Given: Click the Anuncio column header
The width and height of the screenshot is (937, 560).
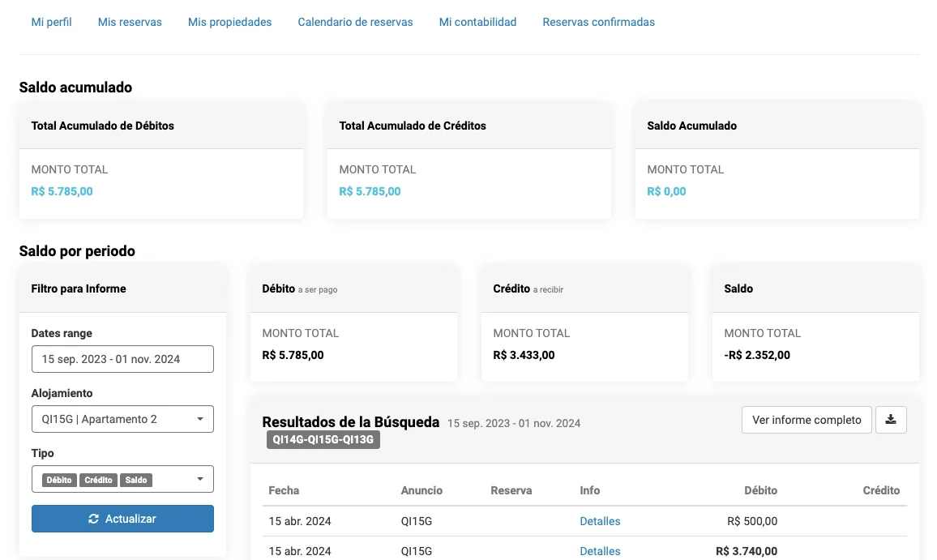Looking at the screenshot, I should click(421, 490).
